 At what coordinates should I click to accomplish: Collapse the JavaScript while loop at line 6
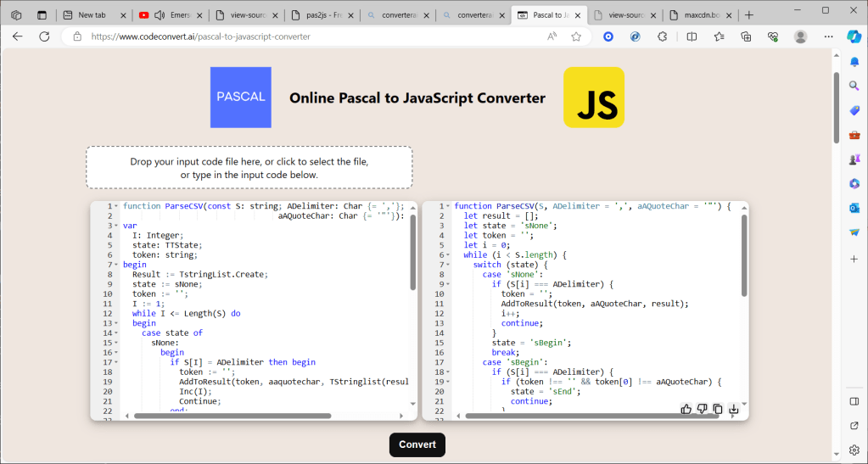pyautogui.click(x=448, y=255)
